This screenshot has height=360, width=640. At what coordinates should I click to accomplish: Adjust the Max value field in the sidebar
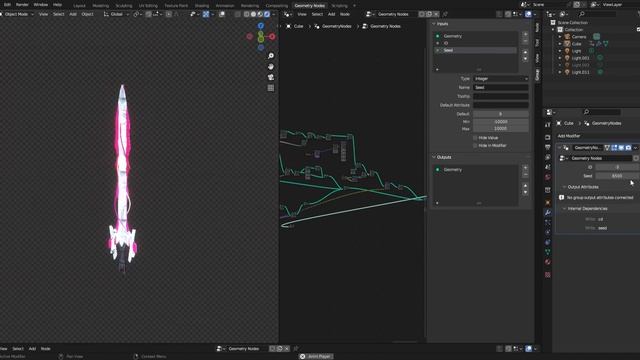click(x=501, y=129)
